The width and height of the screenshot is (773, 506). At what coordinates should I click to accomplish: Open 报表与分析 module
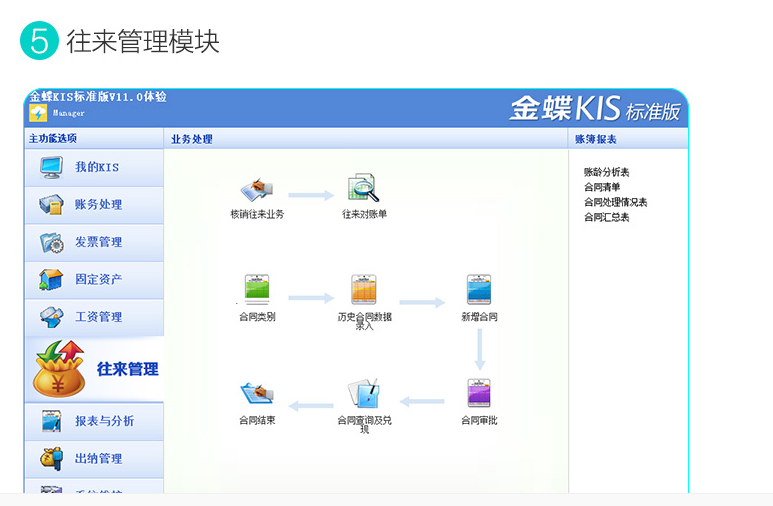[95, 421]
